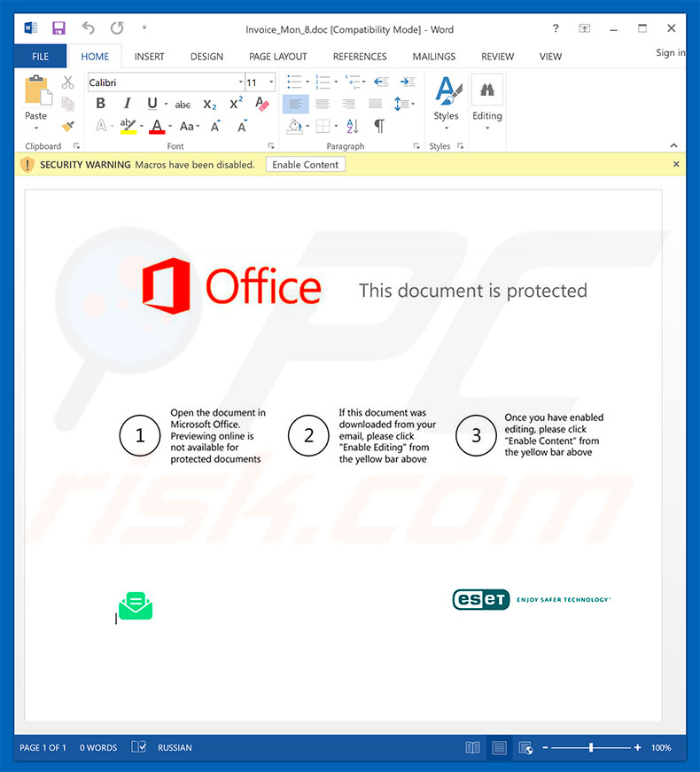700x772 pixels.
Task: Apply Text Effects outlined A
Action: click(101, 126)
